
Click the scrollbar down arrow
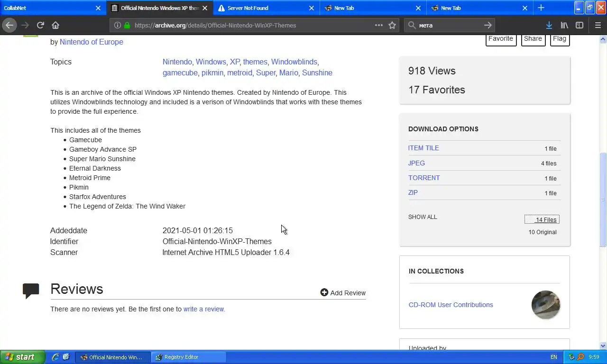click(x=603, y=346)
